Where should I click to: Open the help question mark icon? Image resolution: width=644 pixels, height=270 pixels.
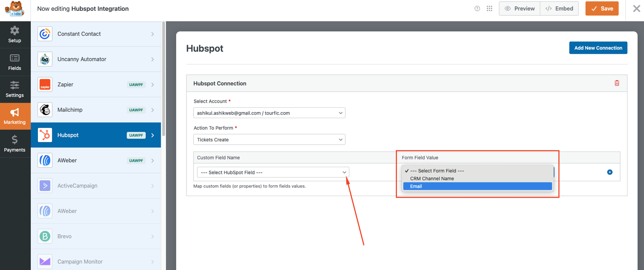pos(477,8)
